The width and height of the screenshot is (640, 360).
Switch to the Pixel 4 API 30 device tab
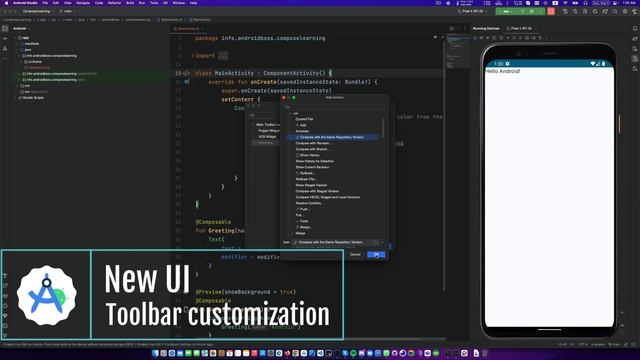(x=521, y=29)
